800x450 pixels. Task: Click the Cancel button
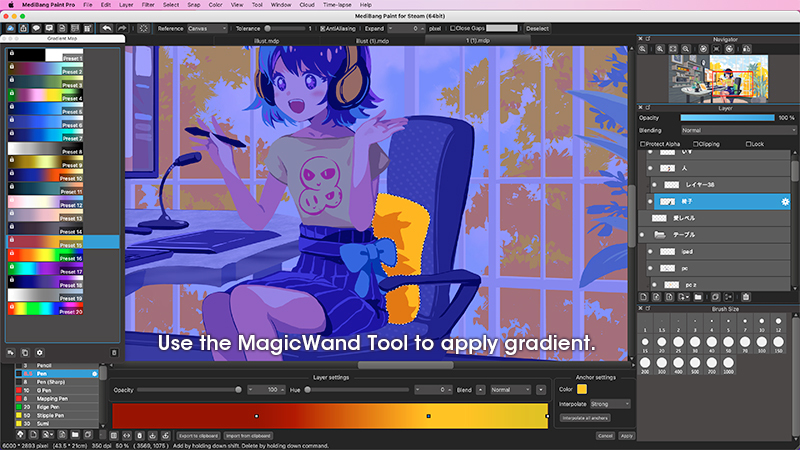[x=605, y=436]
